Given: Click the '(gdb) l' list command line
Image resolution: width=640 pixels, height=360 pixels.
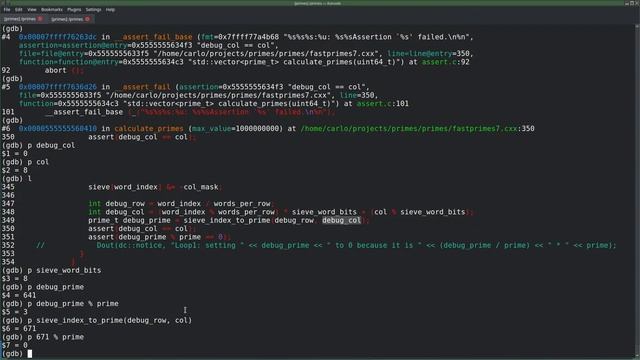Looking at the screenshot, I should coord(17,178).
